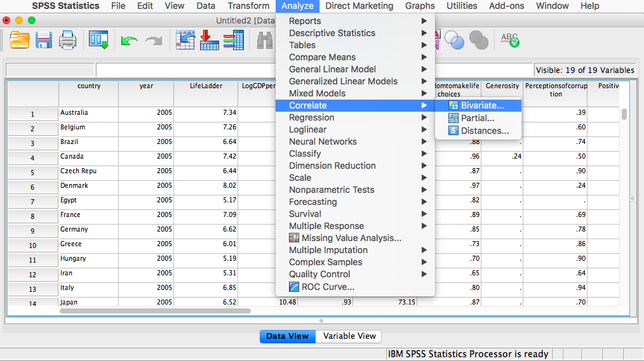Print using the printer toolbar icon
This screenshot has width=644, height=361.
(67, 40)
